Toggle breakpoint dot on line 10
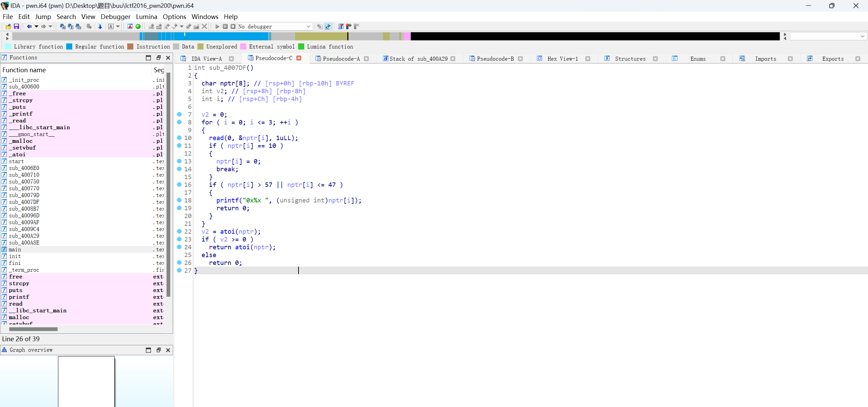 click(x=179, y=138)
